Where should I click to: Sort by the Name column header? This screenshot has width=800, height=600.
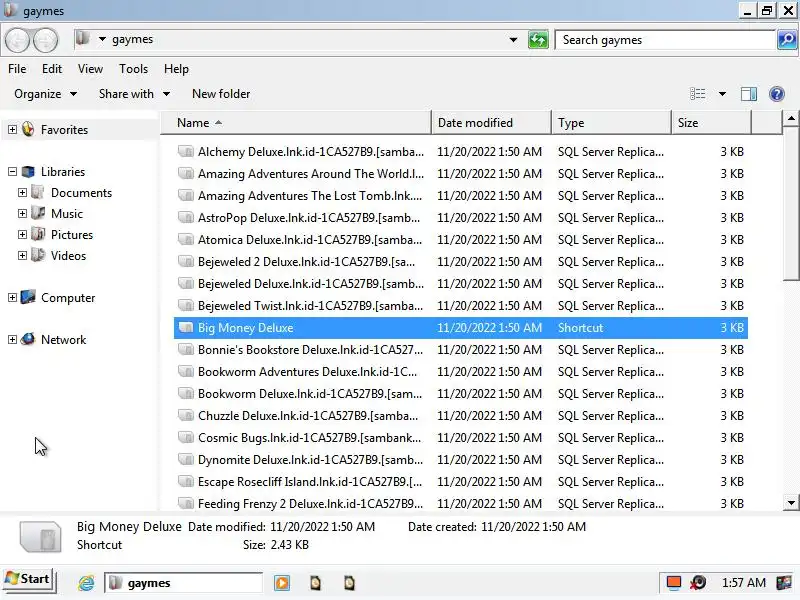(296, 123)
